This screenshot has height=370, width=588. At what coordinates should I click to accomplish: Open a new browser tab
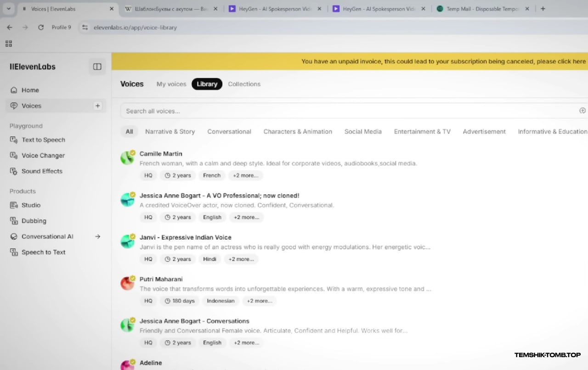click(543, 9)
